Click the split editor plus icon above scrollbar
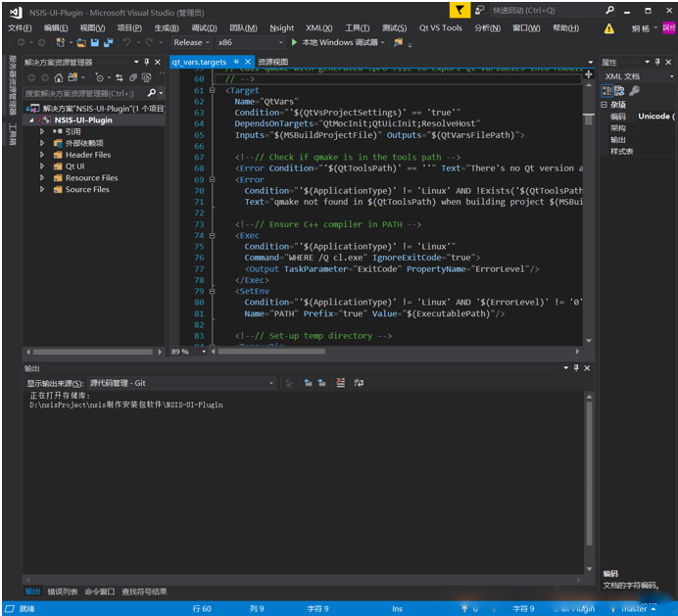This screenshot has height=616, width=678. tap(589, 74)
